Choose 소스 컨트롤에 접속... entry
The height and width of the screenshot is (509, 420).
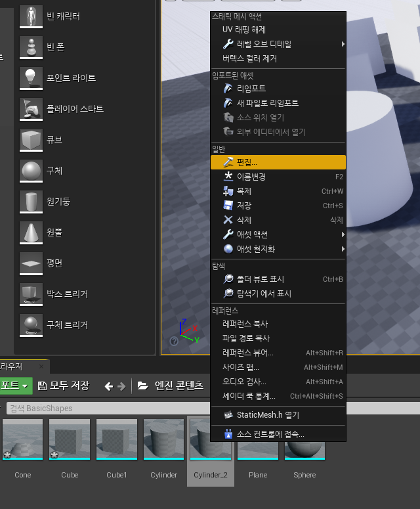278,434
